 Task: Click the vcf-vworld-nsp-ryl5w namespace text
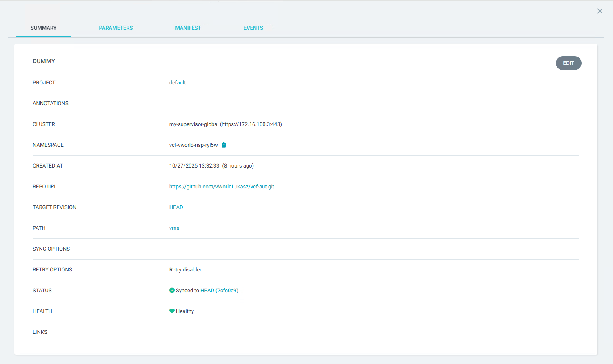[193, 145]
